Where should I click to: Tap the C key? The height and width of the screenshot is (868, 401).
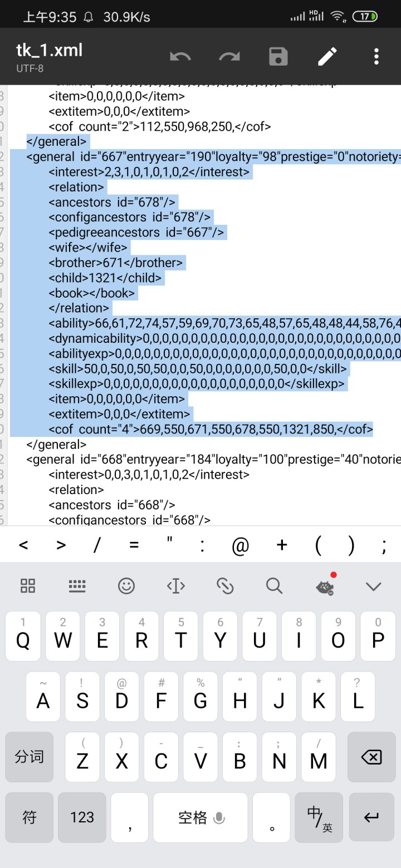point(161,757)
